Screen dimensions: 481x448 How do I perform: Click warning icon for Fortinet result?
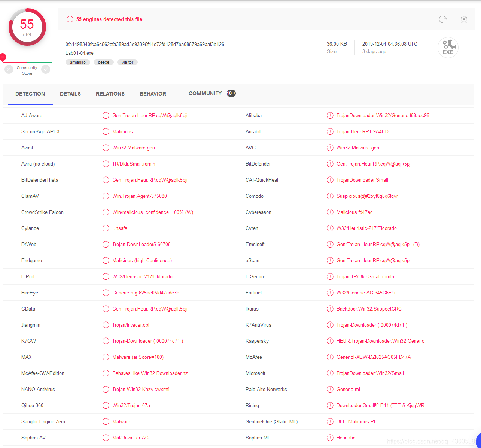coord(330,293)
